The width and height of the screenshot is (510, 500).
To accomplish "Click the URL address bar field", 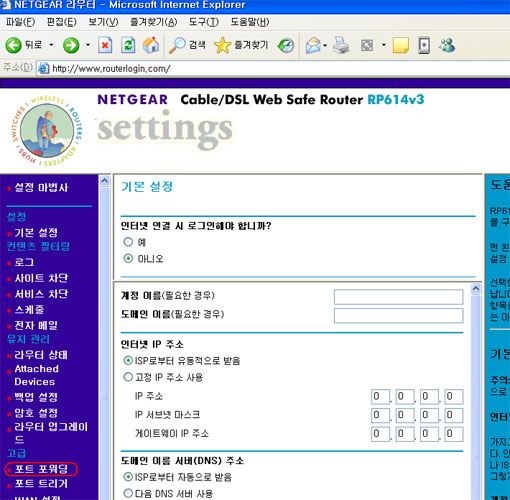I will click(273, 69).
